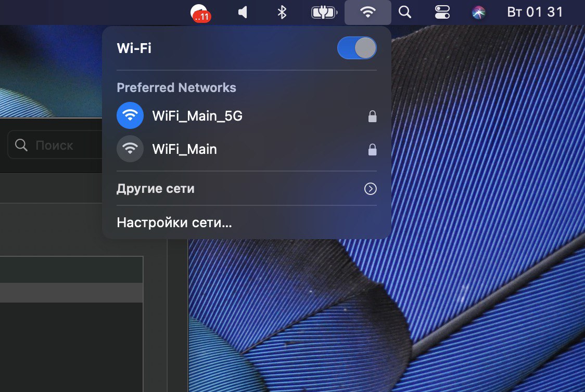585x392 pixels.
Task: Open the date and time Вт 01 31
Action: point(535,12)
